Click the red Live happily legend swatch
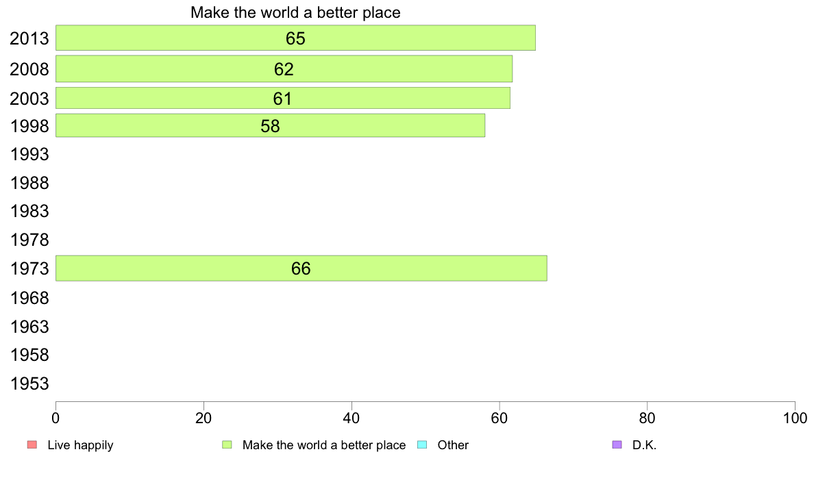814x504 pixels. (32, 445)
